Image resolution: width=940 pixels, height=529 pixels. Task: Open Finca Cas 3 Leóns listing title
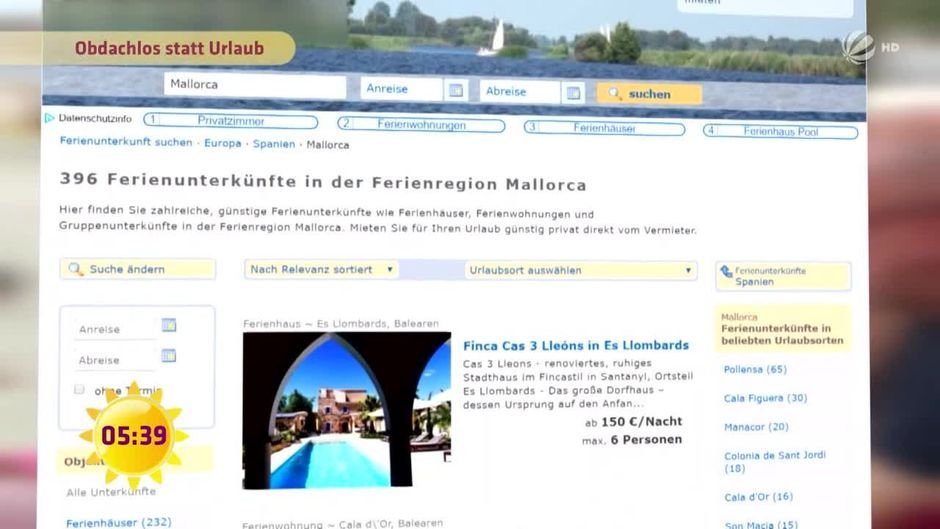coord(575,345)
